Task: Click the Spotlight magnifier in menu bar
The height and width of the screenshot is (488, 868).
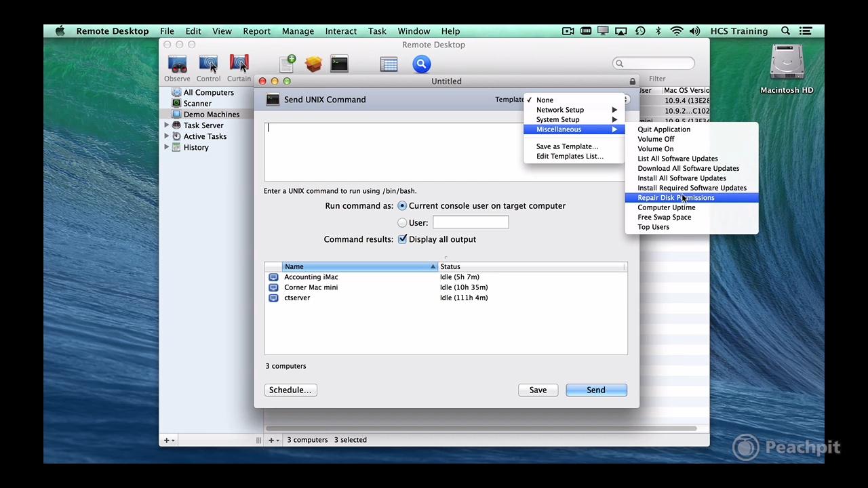Action: pos(785,31)
